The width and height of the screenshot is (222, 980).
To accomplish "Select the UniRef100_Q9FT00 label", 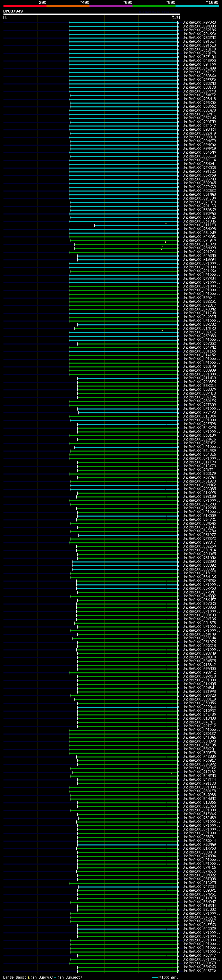I will click(199, 64).
